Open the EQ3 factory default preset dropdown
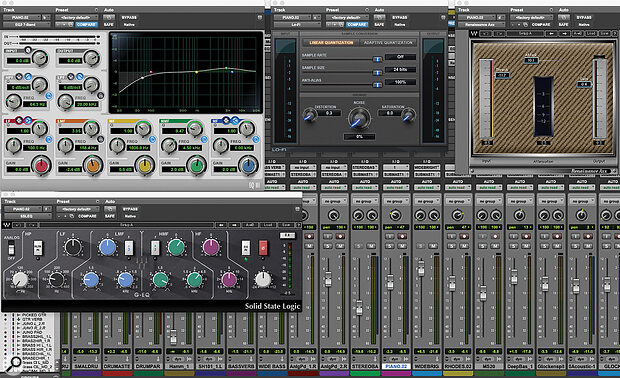 (x=77, y=17)
